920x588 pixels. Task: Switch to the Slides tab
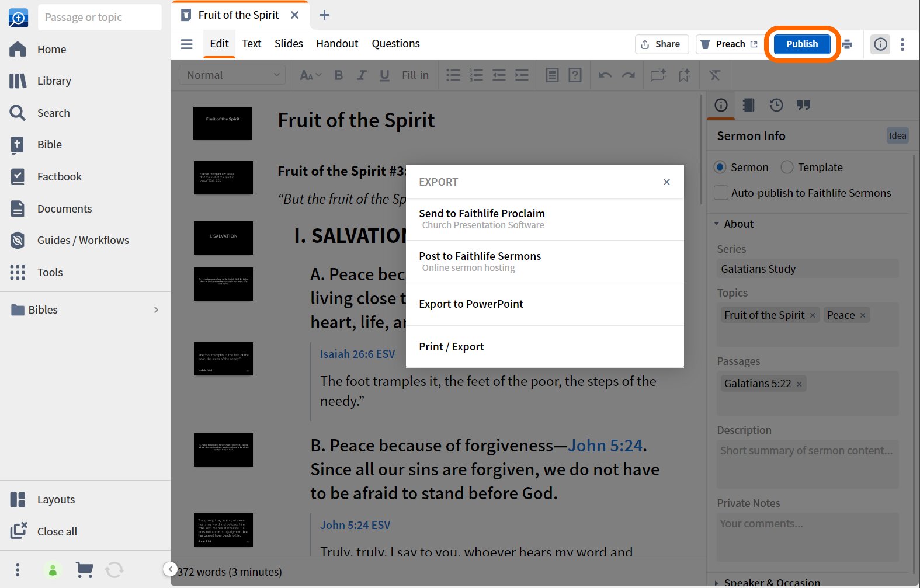pos(289,44)
